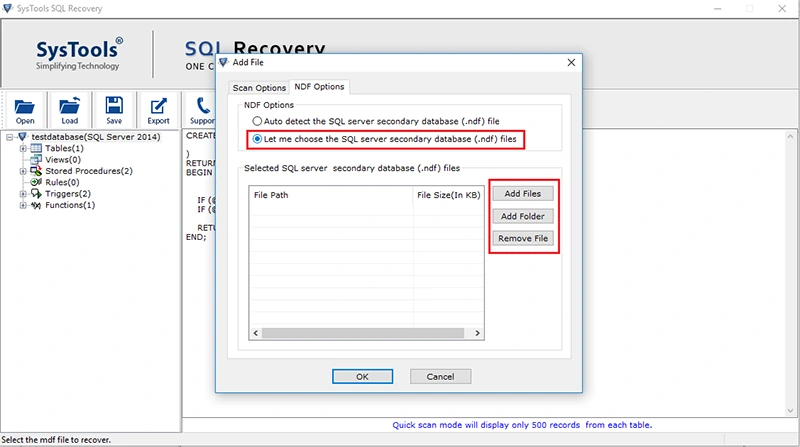Collapse the testdatabase root node
Screen dimensions: 800x447
[9, 137]
